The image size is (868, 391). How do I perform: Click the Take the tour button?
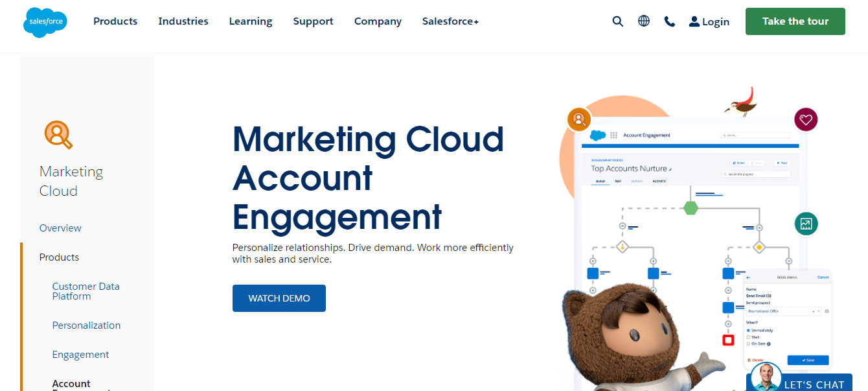(795, 21)
